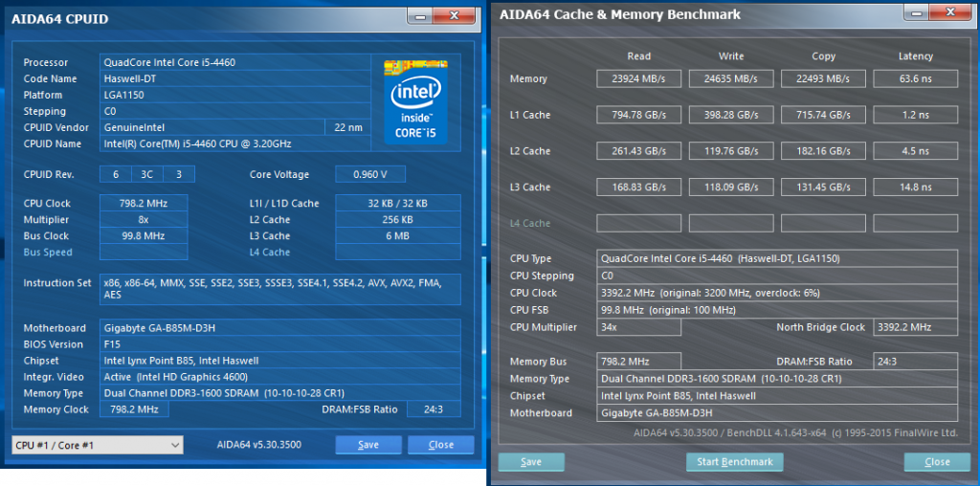Viewport: 980px width, 486px height.
Task: Click Memory Type field in benchmark window
Action: [777, 379]
